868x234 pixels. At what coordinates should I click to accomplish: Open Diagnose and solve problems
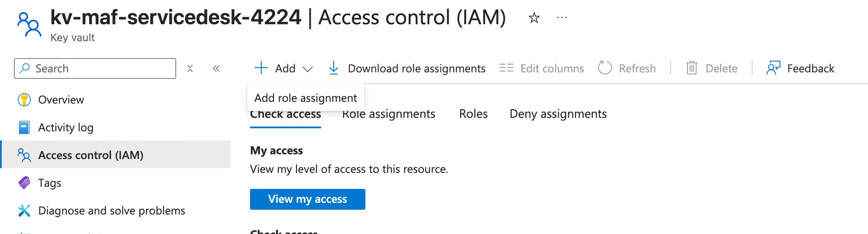pos(112,211)
